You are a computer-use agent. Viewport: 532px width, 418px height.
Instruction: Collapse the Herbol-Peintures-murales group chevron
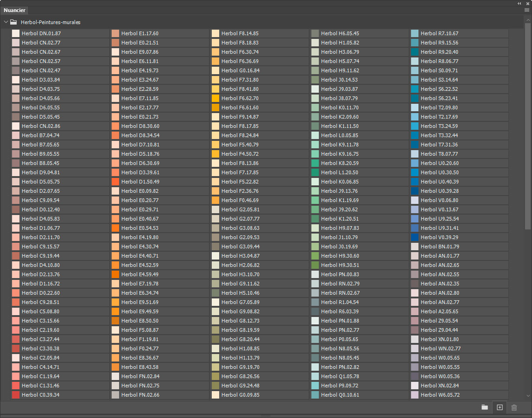click(x=6, y=22)
